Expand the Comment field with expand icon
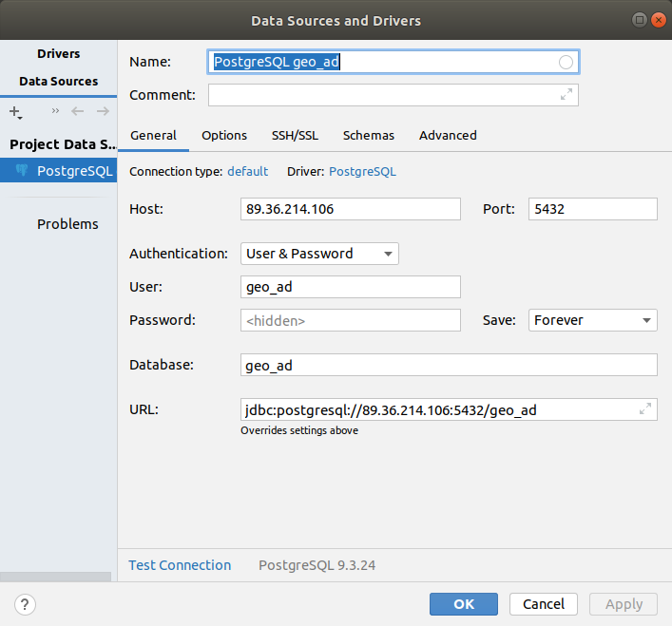The image size is (672, 626). [x=566, y=95]
